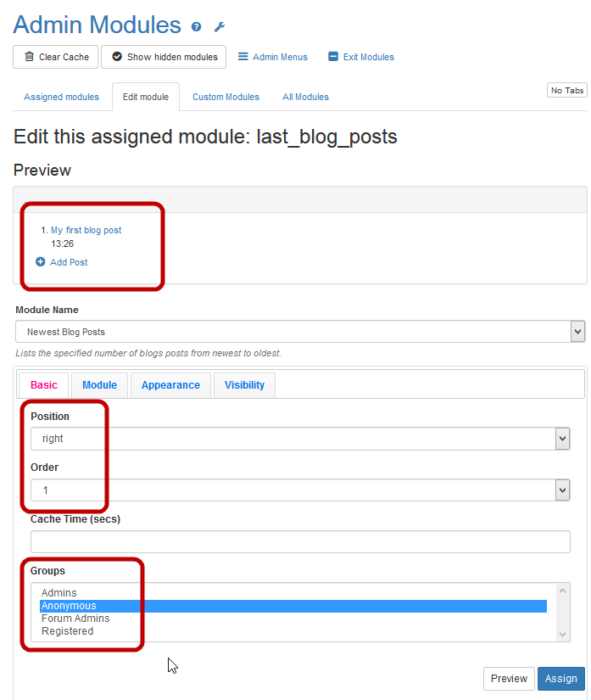Click the plus icon beside Add Post

click(41, 262)
